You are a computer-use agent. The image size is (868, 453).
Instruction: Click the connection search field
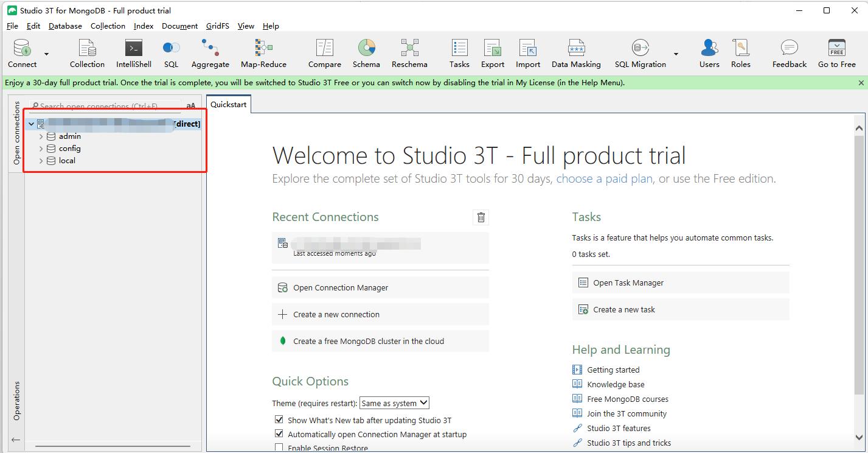pyautogui.click(x=105, y=106)
